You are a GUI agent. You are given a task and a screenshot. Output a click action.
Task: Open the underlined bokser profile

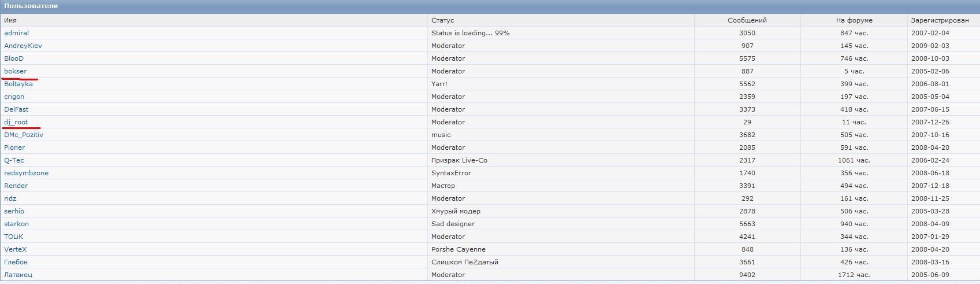[x=16, y=71]
